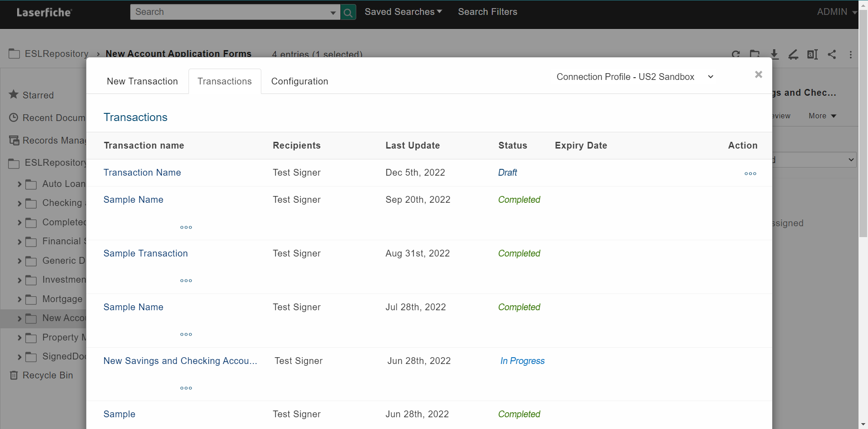Expand the Property folder
Viewport: 868px width, 429px height.
coord(19,338)
